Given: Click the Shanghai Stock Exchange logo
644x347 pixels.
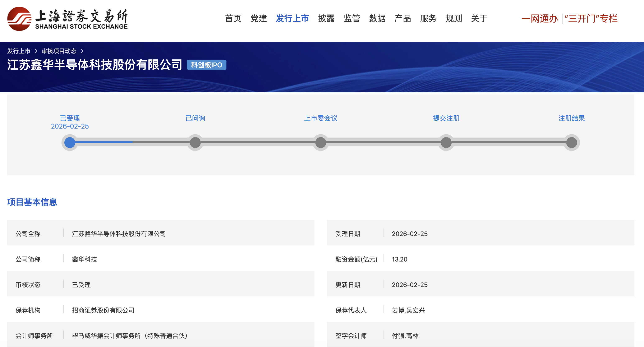Looking at the screenshot, I should [68, 19].
